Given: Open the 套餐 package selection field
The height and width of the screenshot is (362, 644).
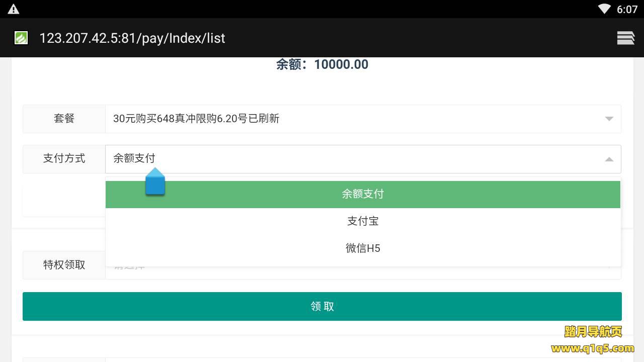Looking at the screenshot, I should 352,119.
